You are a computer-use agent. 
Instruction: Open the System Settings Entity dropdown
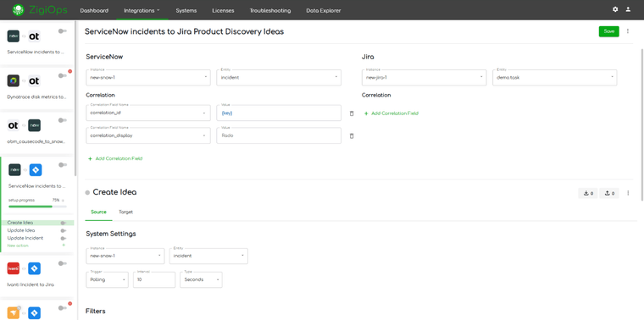(208, 256)
